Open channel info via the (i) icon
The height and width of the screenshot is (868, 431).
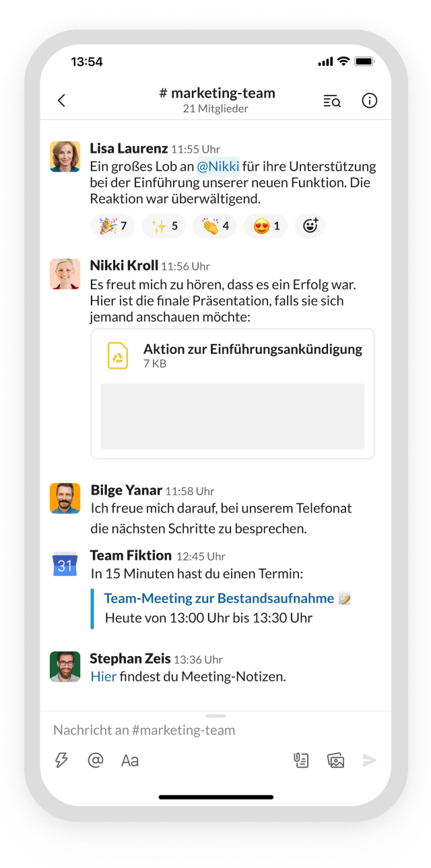click(369, 100)
